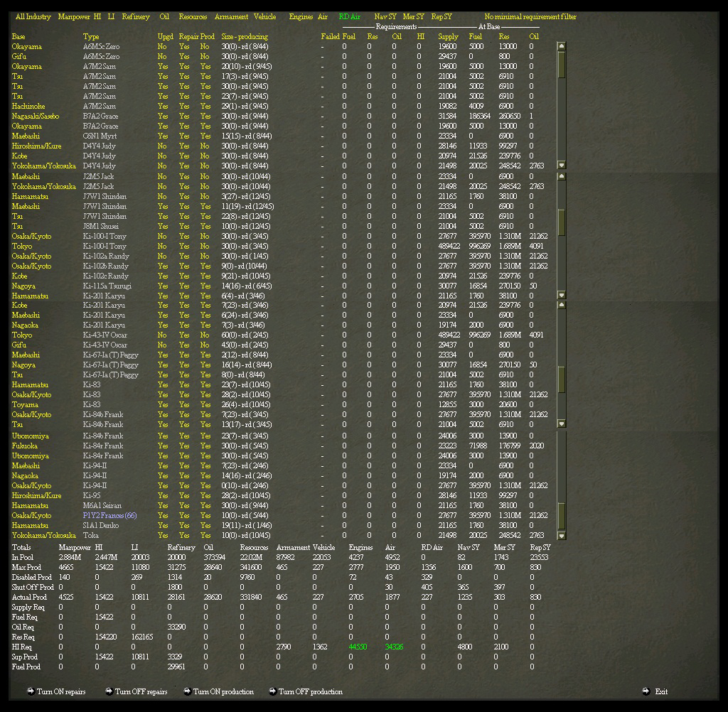
Task: Select the J8M1 Shusei aircraft type
Action: click(x=101, y=226)
